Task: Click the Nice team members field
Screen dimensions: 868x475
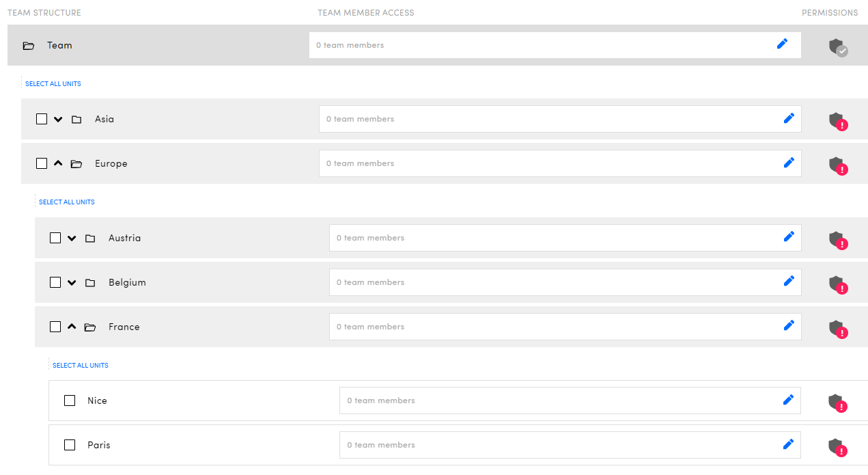Action: [560, 401]
